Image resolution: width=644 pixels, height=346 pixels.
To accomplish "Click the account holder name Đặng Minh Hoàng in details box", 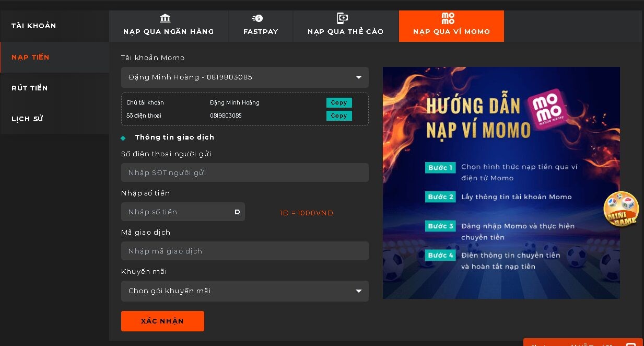I will (x=235, y=102).
